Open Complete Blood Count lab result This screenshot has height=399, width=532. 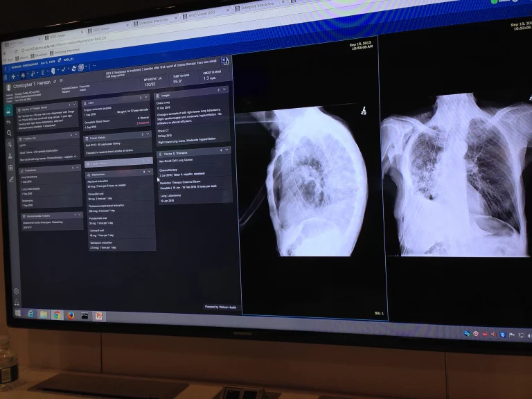[x=116, y=124]
